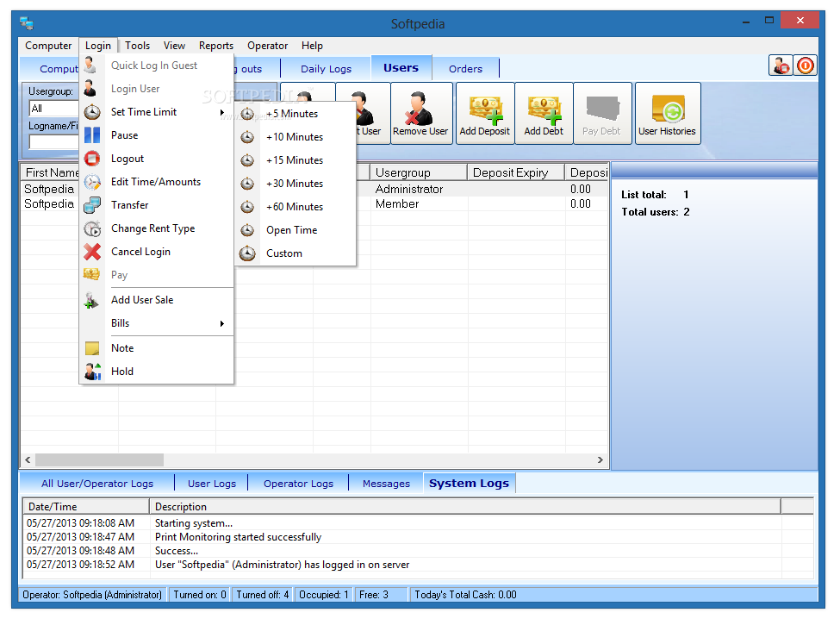Open the View menu
Viewport: 840px width, 625px height.
174,46
